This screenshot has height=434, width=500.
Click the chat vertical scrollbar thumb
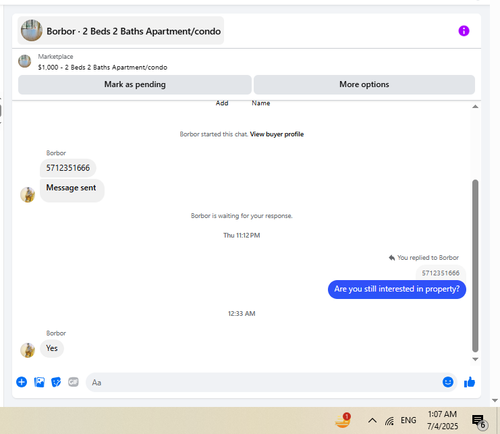click(475, 266)
